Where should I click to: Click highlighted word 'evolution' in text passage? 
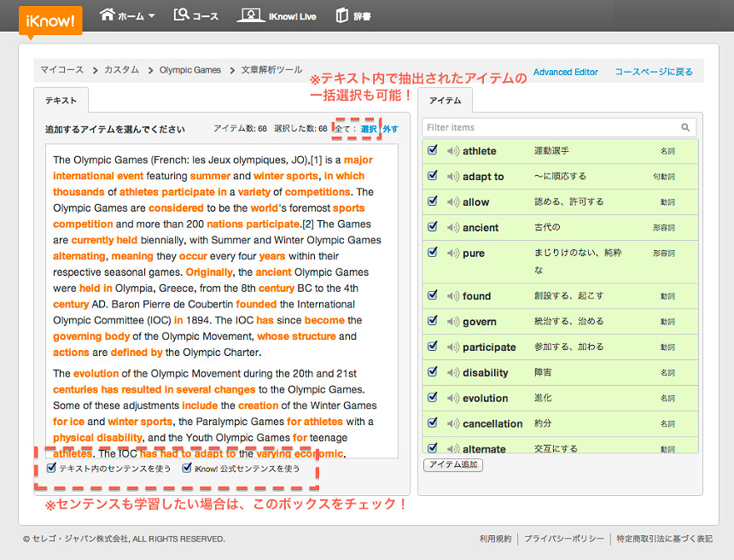[x=96, y=374]
